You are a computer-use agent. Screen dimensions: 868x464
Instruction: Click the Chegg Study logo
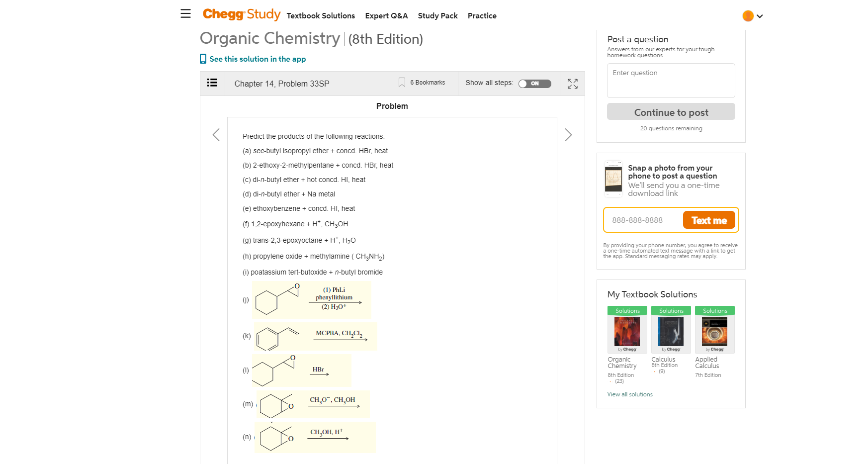tap(241, 14)
